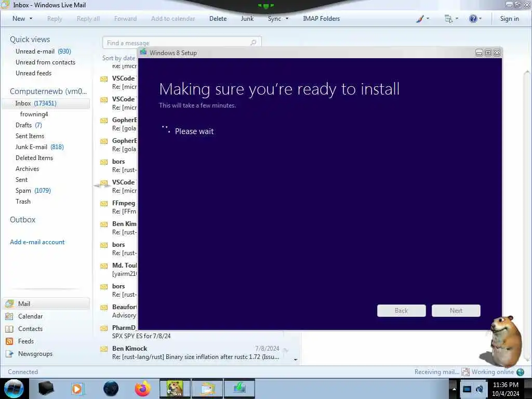Click Junk in the Mail toolbar
Viewport: 532px width, 399px height.
click(247, 19)
